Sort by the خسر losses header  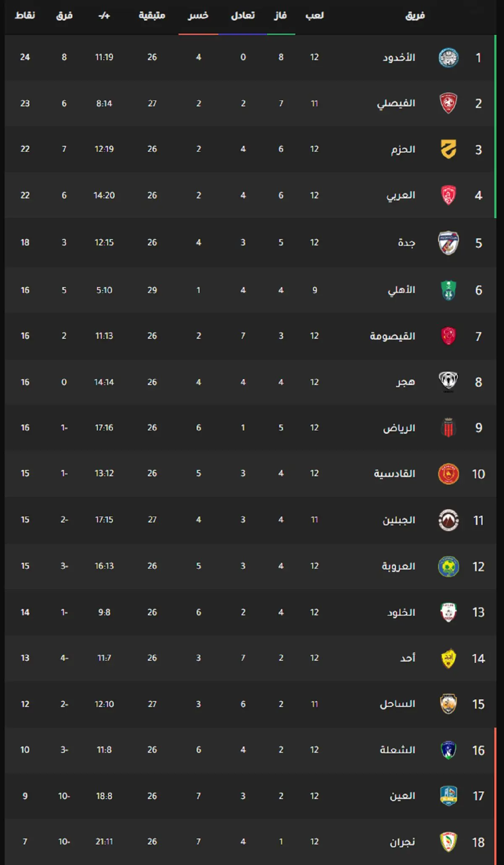198,16
